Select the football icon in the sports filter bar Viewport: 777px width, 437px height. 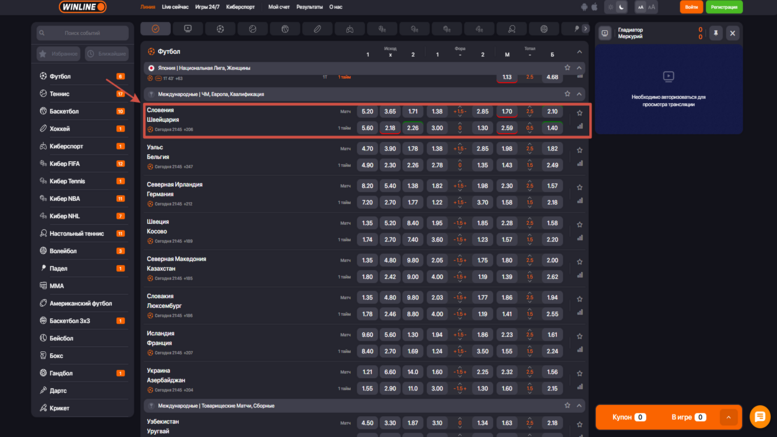(x=220, y=29)
